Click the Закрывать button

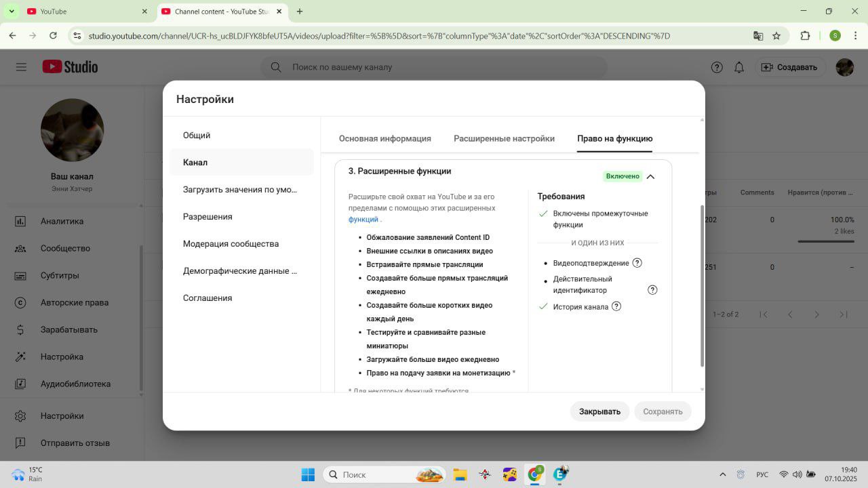point(599,411)
